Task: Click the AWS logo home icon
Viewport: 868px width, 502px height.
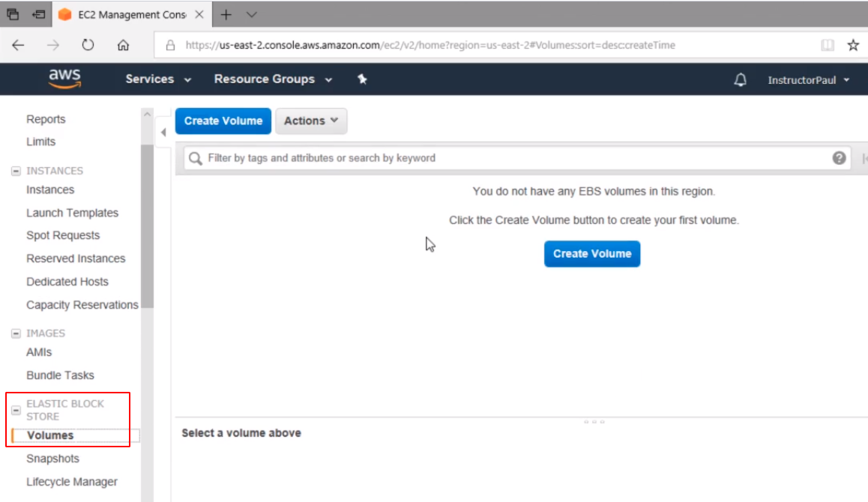Action: (x=64, y=79)
